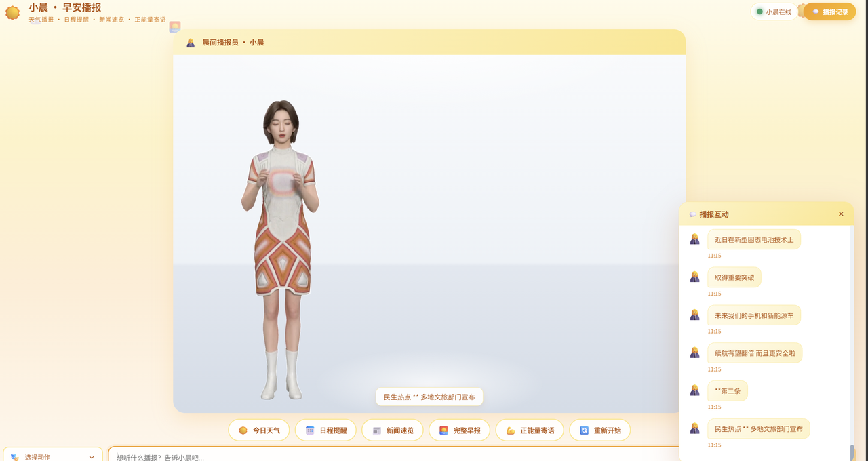This screenshot has width=868, height=461.
Task: Click the 3D presenter 小晨 avatar
Action: (x=280, y=249)
